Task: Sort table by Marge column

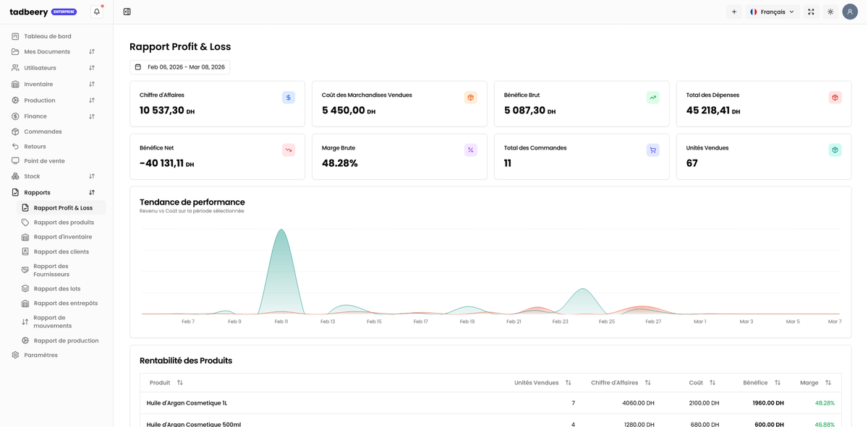Action: [x=814, y=383]
